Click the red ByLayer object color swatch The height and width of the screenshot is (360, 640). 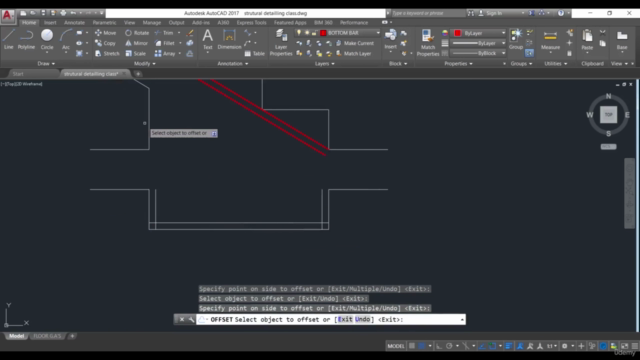point(458,33)
